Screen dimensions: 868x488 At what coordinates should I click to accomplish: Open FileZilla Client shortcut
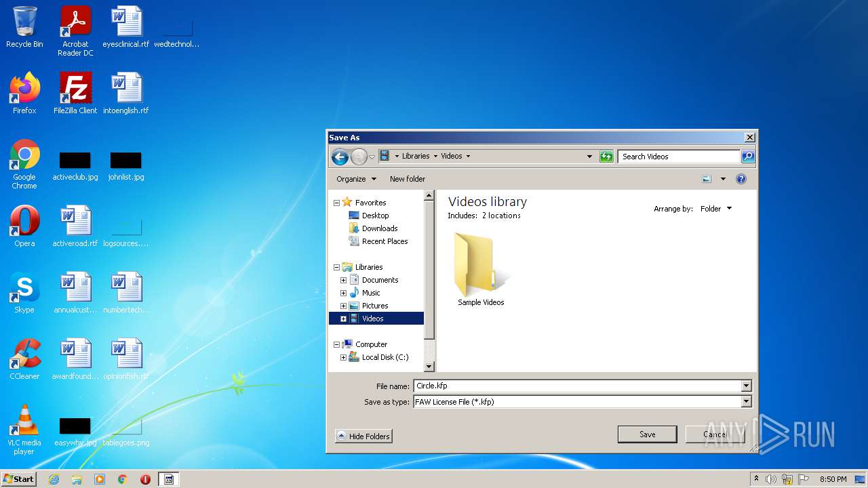pos(75,94)
